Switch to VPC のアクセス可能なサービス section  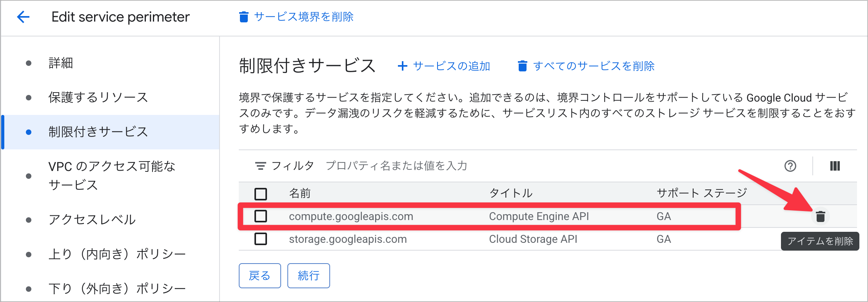tap(112, 176)
